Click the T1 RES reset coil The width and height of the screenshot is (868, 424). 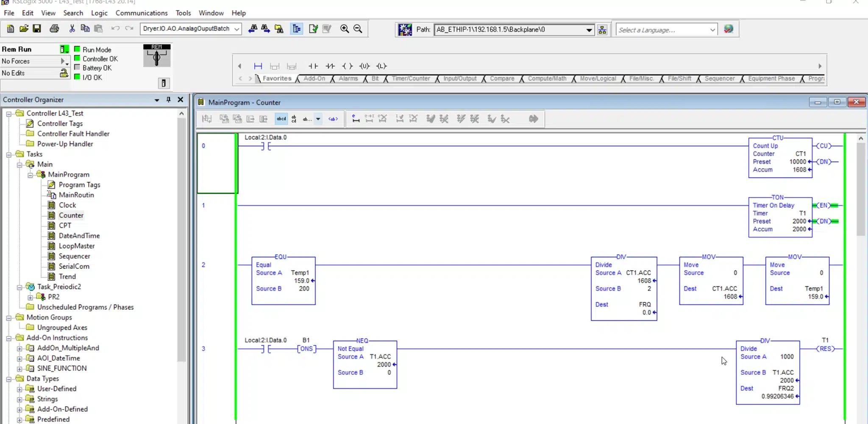pyautogui.click(x=825, y=349)
